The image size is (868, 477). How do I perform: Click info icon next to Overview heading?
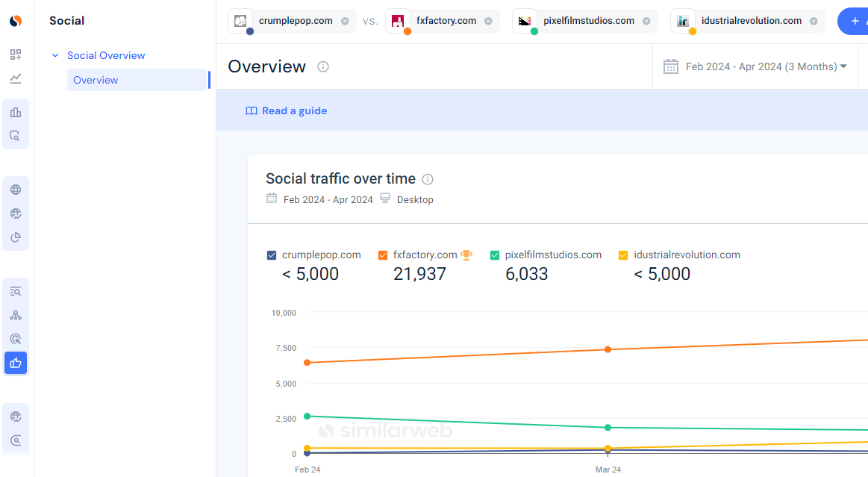coord(323,67)
